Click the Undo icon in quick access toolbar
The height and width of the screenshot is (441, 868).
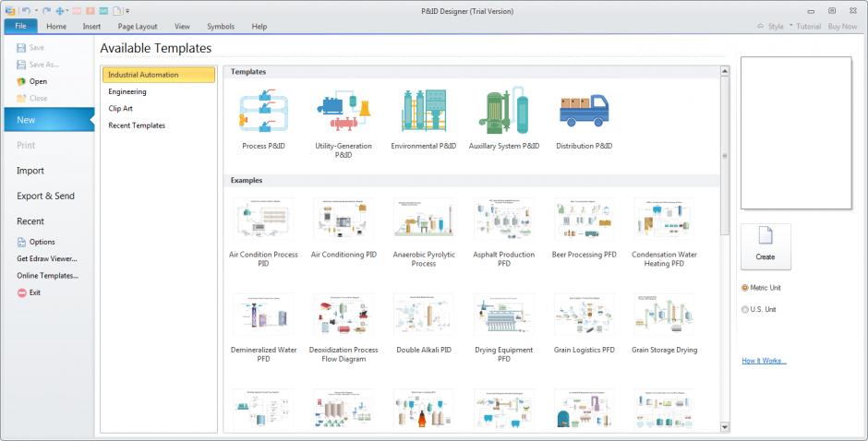coord(26,10)
